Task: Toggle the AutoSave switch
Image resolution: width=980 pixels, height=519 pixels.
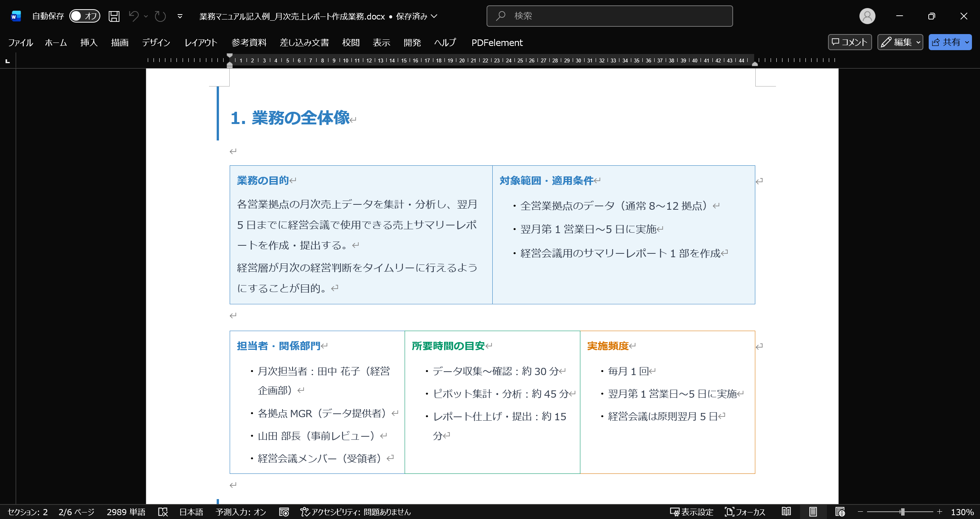Action: click(85, 16)
